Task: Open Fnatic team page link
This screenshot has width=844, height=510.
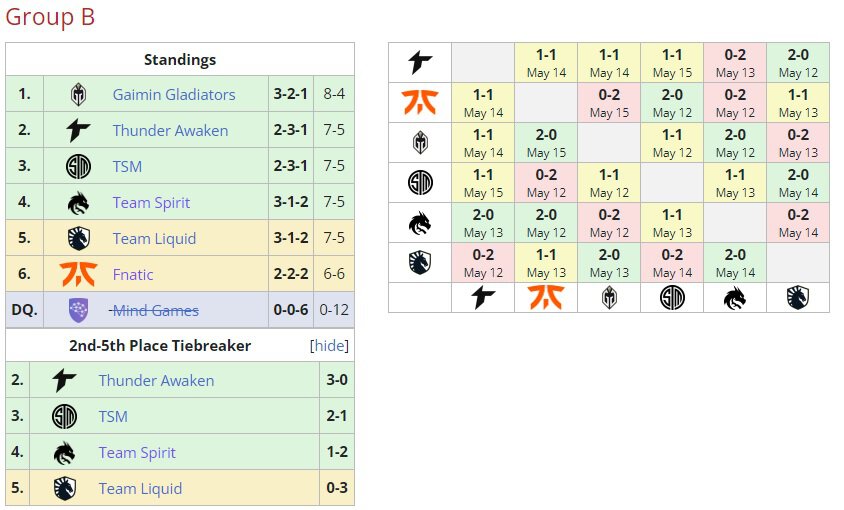Action: pyautogui.click(x=133, y=275)
